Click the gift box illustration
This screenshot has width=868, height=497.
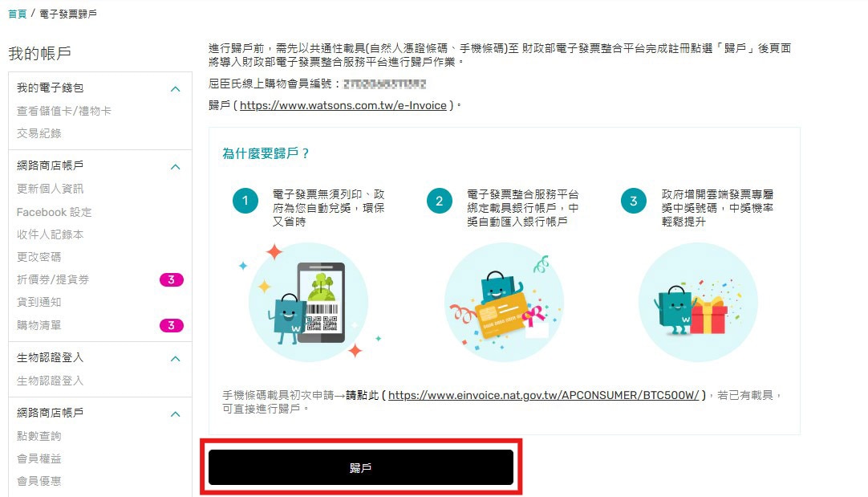pyautogui.click(x=698, y=302)
